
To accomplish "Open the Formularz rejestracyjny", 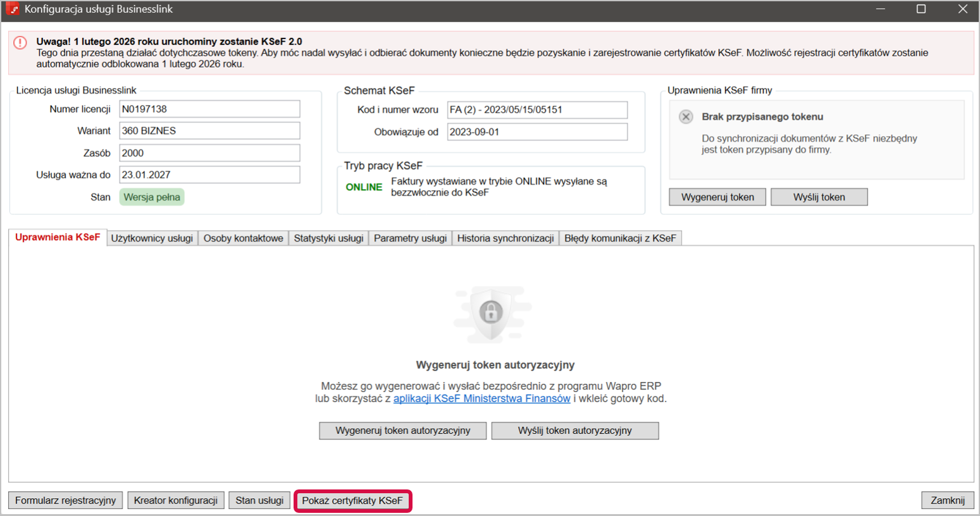I will tap(66, 501).
